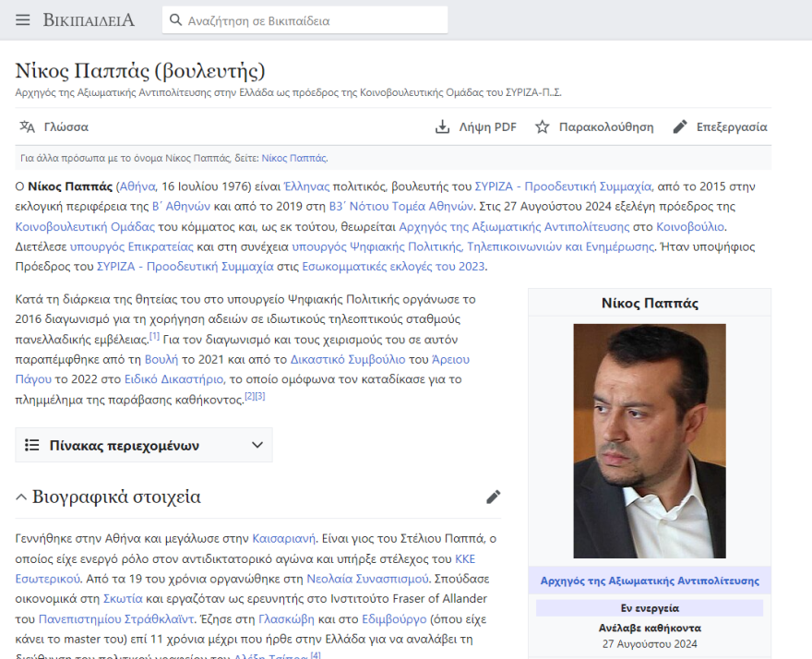Screen dimensions: 812x659
Task: Click the pencil icon next to Επεξεργασία
Action: click(680, 126)
